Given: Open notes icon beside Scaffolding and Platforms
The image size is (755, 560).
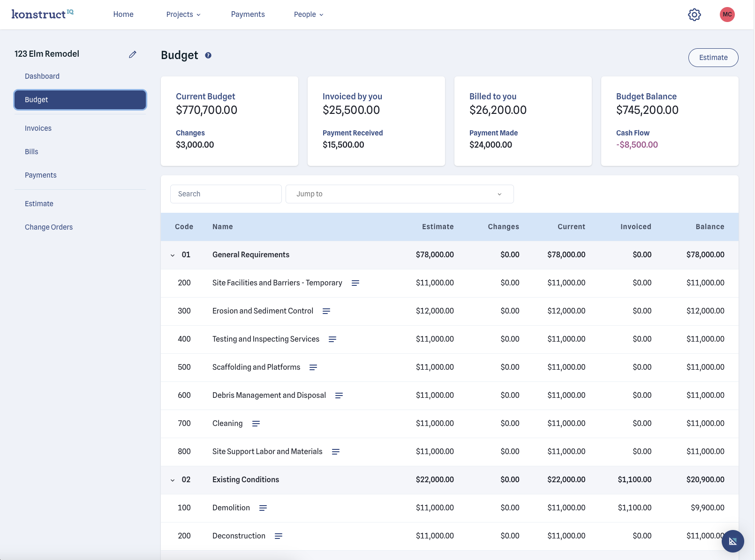Looking at the screenshot, I should point(313,367).
